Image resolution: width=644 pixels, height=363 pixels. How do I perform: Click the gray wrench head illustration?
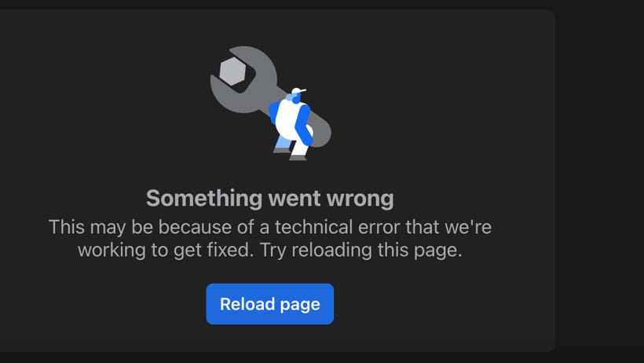tap(243, 79)
